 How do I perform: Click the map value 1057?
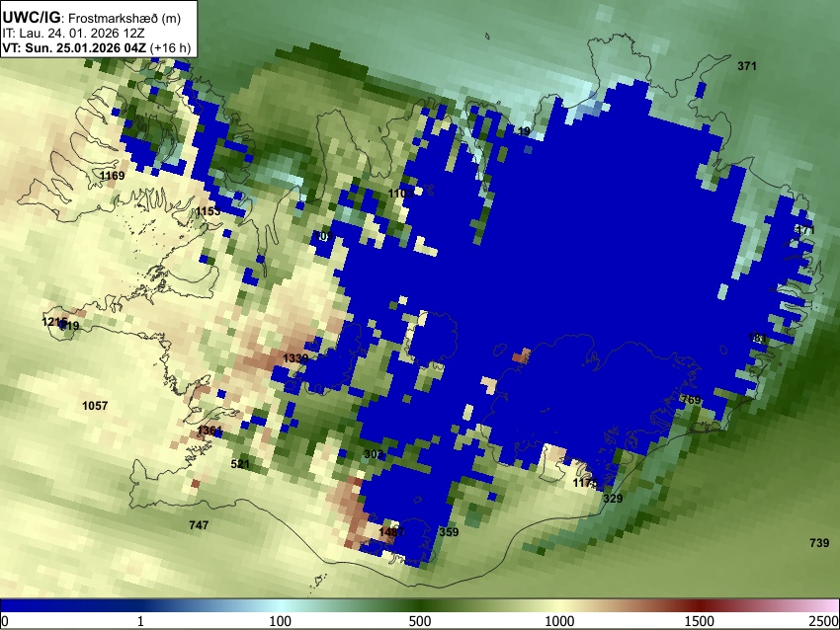tap(95, 406)
